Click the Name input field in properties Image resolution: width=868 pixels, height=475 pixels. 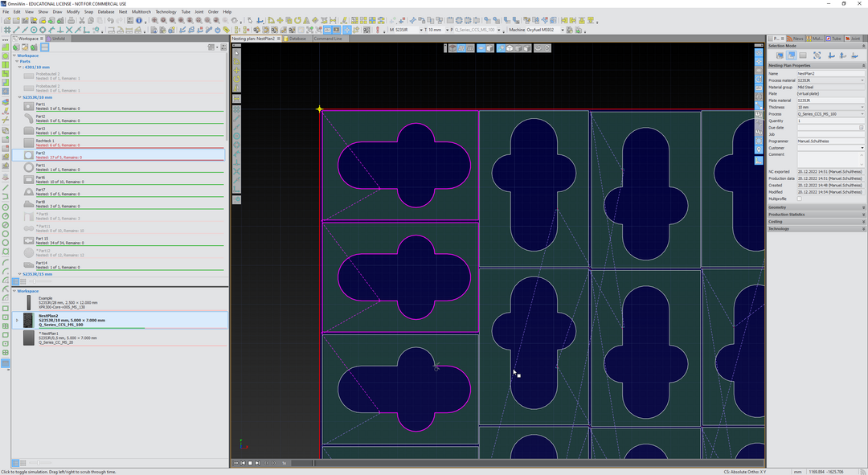[x=830, y=73]
